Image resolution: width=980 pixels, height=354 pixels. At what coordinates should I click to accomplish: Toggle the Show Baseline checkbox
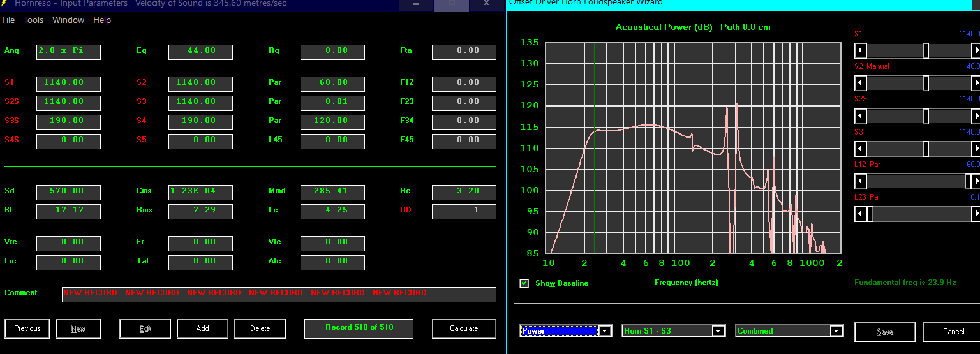pyautogui.click(x=524, y=283)
